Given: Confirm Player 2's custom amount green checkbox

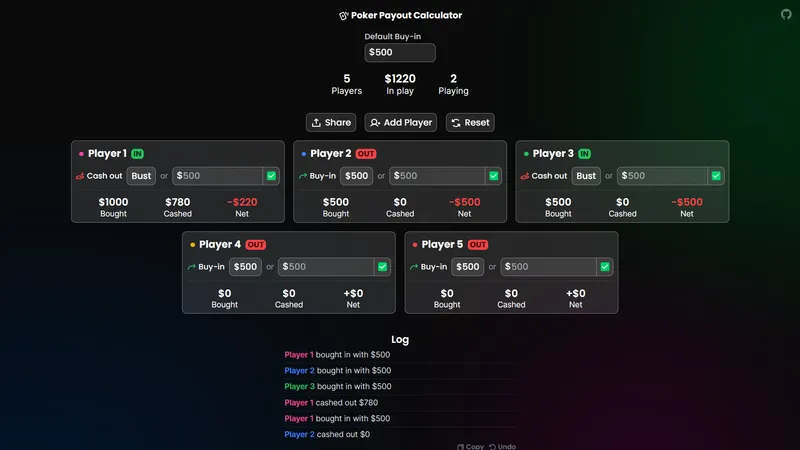Looking at the screenshot, I should [x=493, y=176].
